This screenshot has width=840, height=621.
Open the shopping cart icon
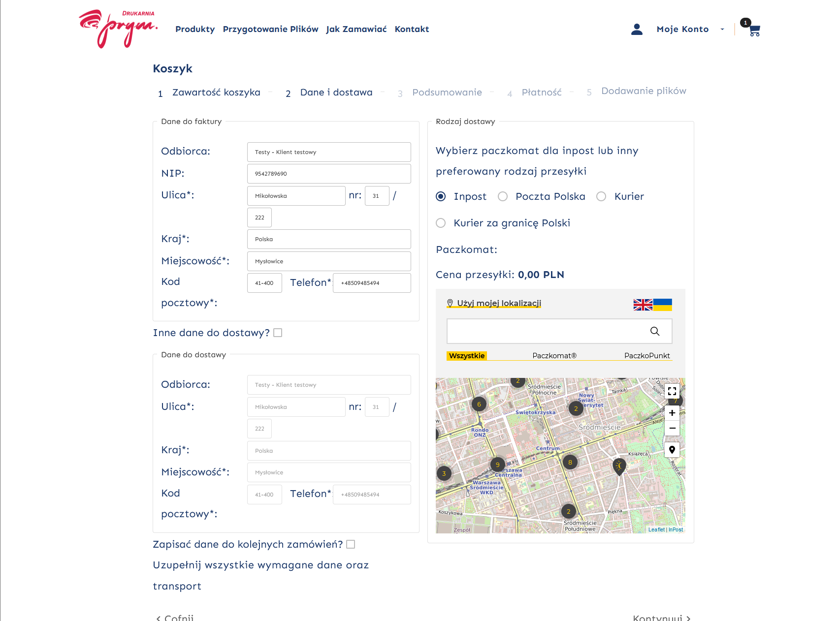pyautogui.click(x=753, y=30)
